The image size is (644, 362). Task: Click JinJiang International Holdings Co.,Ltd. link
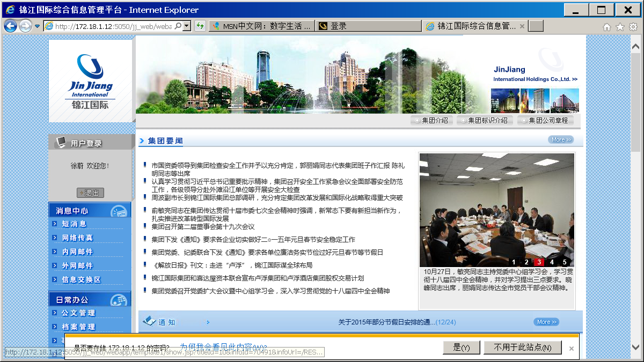[x=535, y=74]
